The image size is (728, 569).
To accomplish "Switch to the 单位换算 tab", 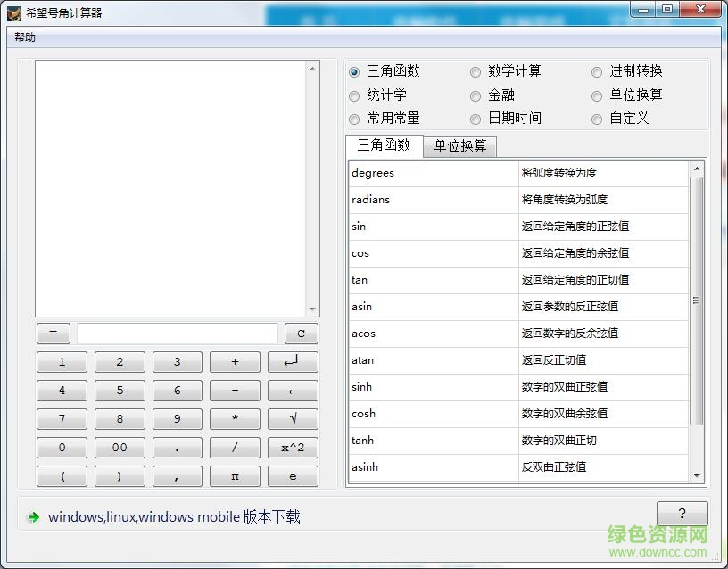I will (459, 145).
